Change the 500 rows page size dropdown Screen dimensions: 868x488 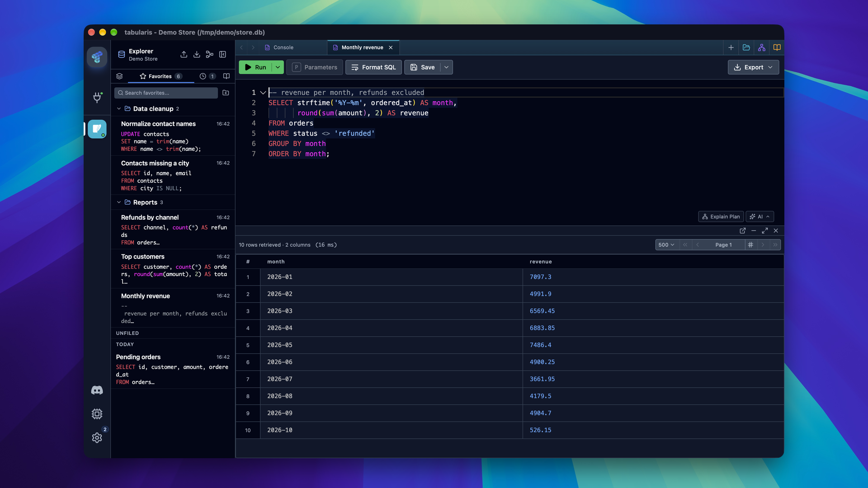point(666,244)
